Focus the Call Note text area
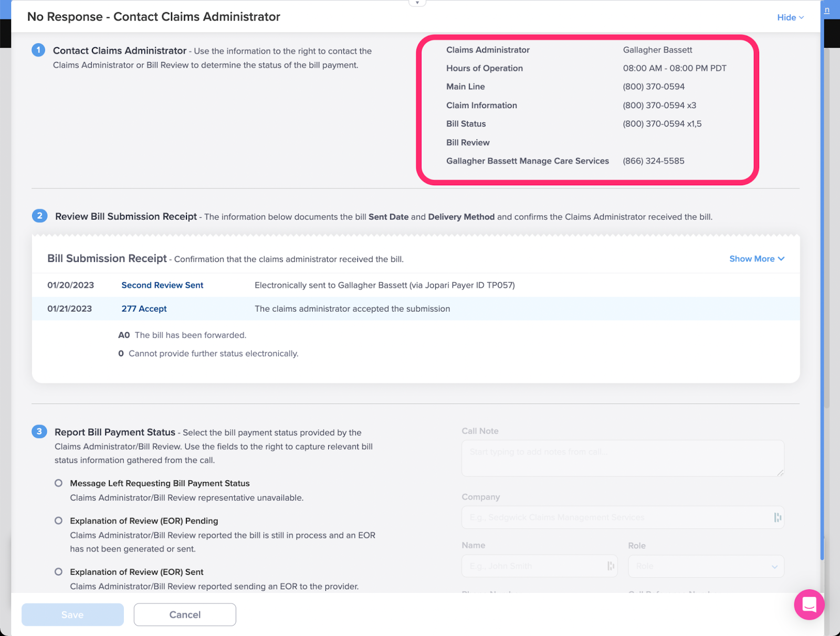 point(623,458)
